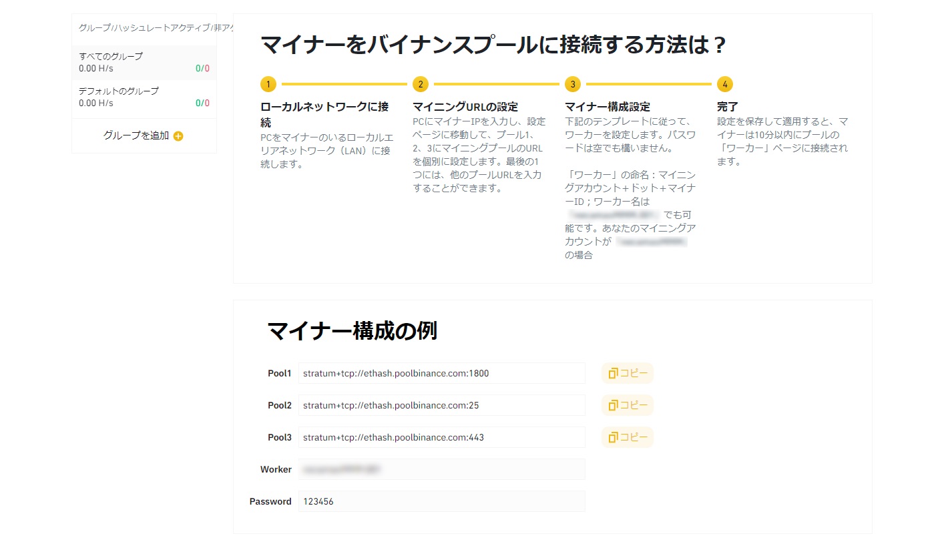This screenshot has height=560, width=946.
Task: Click the step 3 numbered circle
Action: [x=572, y=84]
